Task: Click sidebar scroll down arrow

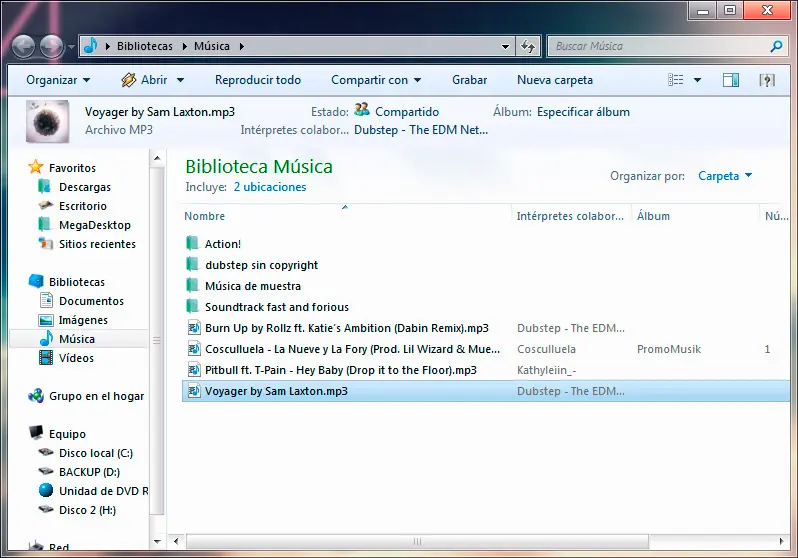Action: point(157,542)
